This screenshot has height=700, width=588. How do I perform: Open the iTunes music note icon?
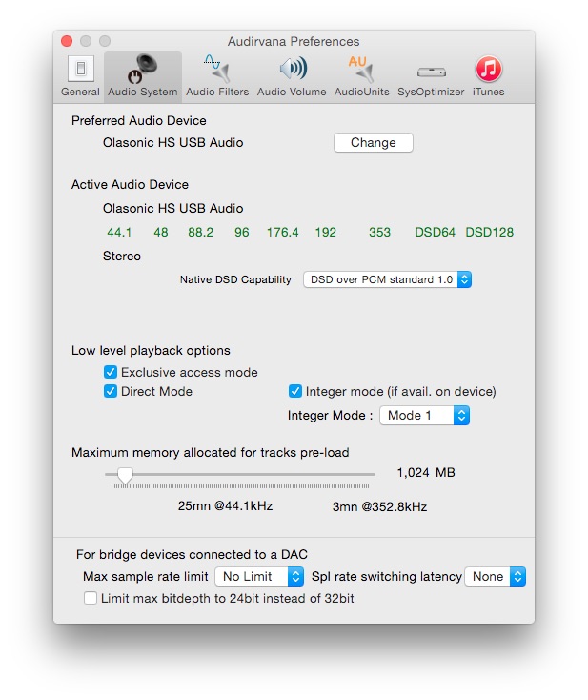coord(489,69)
